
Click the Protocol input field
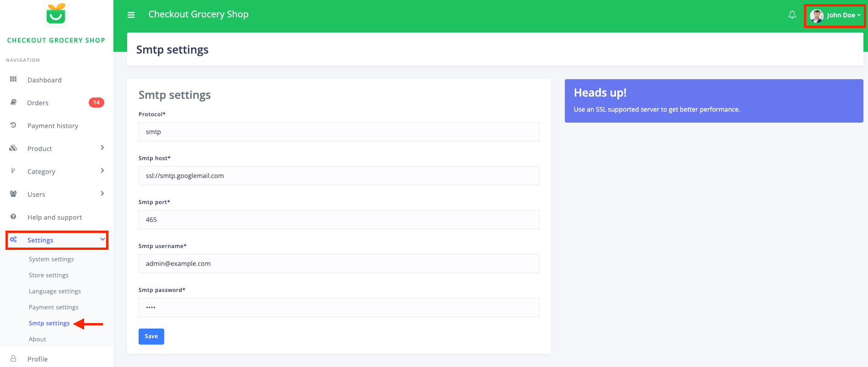339,132
